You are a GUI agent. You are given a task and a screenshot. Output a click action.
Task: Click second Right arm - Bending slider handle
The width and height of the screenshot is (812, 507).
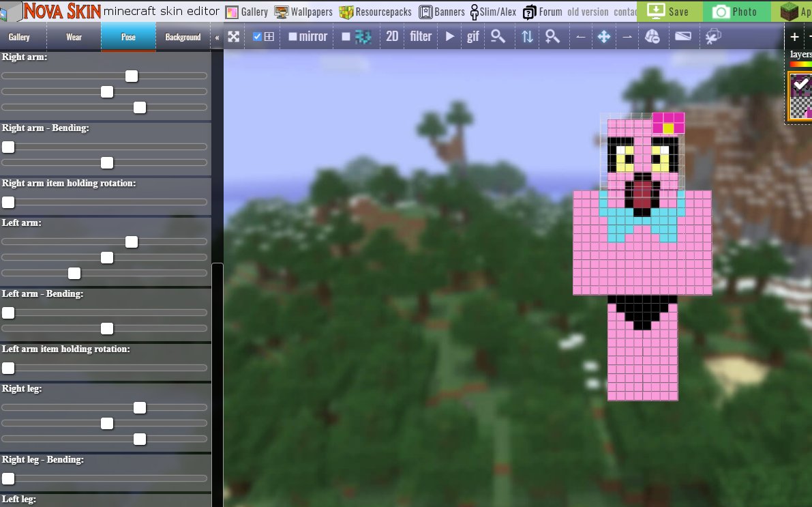(107, 163)
